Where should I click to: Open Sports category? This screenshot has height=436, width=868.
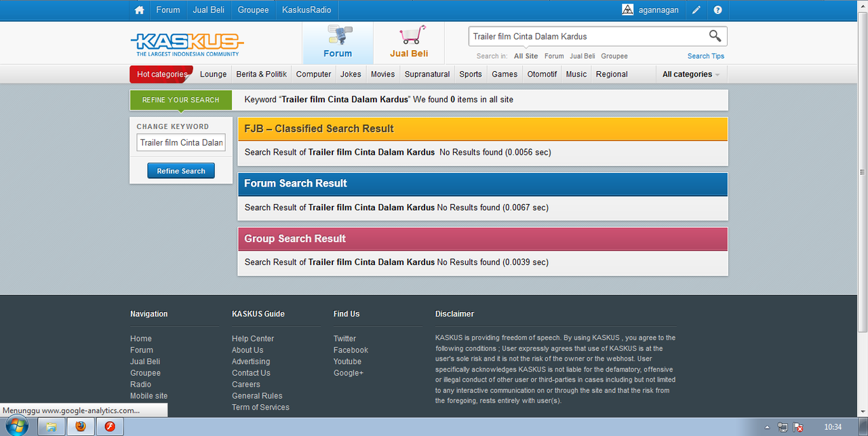[471, 74]
